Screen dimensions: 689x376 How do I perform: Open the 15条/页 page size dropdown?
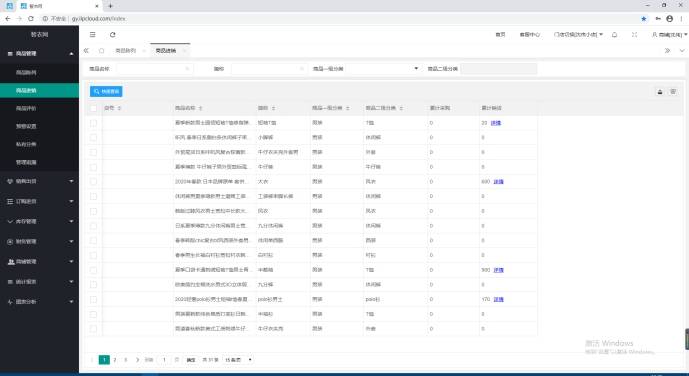coord(238,360)
